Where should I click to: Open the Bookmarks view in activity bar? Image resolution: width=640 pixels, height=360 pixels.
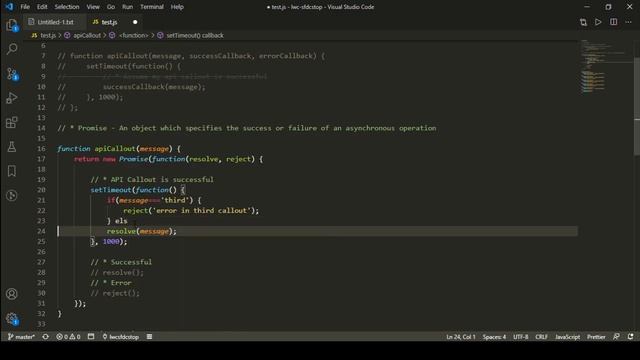(x=12, y=171)
